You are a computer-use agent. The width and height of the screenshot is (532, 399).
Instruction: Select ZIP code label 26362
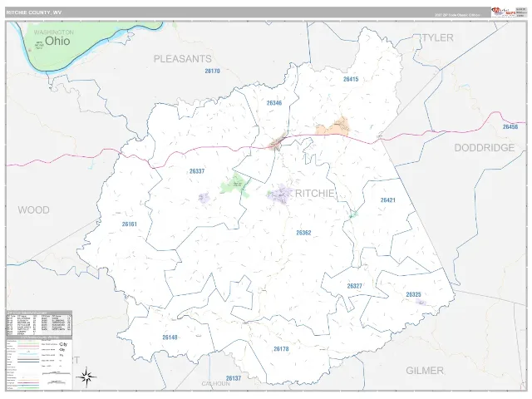[303, 233]
